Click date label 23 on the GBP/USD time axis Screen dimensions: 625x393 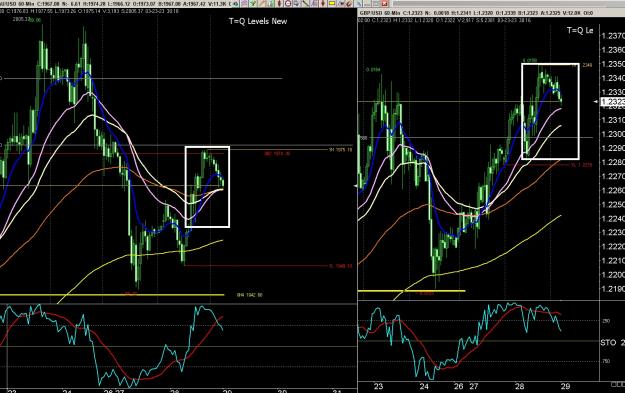(378, 386)
